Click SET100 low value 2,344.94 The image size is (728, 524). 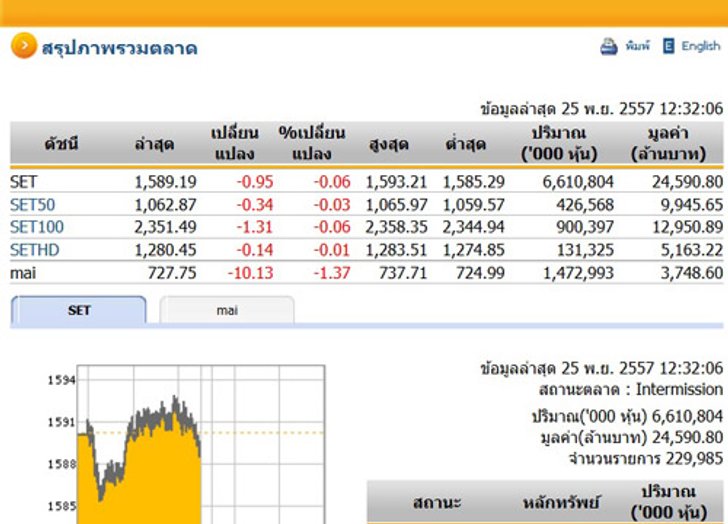pyautogui.click(x=474, y=227)
